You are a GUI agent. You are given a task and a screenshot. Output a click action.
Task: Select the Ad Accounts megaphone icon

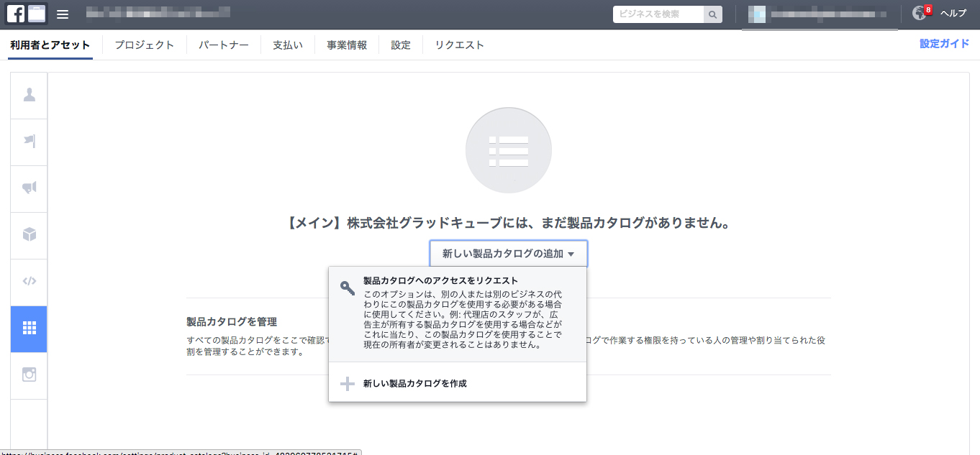click(29, 188)
